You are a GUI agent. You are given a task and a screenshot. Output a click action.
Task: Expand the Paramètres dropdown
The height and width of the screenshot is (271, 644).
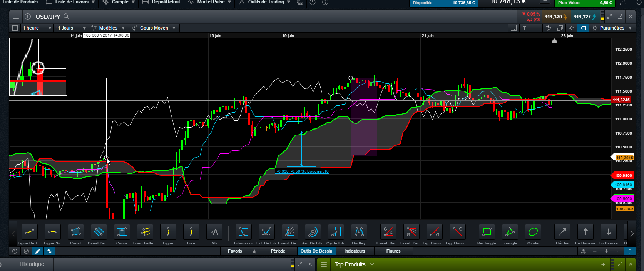coord(612,28)
